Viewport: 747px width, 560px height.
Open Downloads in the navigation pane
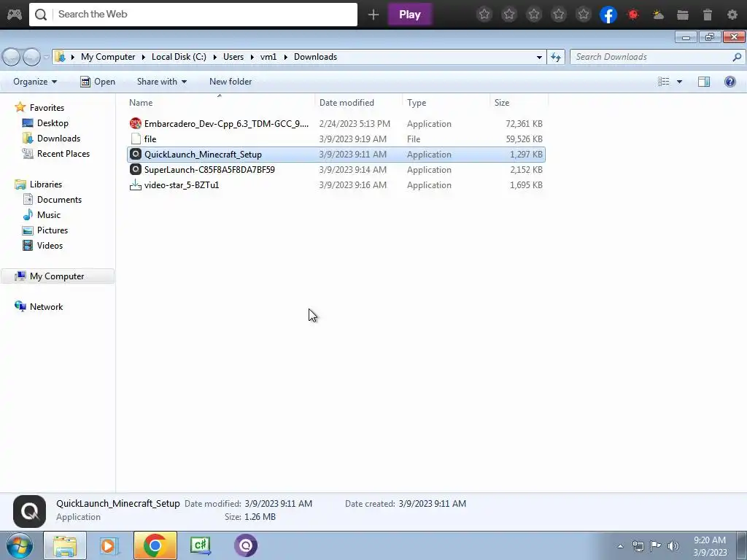(x=58, y=138)
